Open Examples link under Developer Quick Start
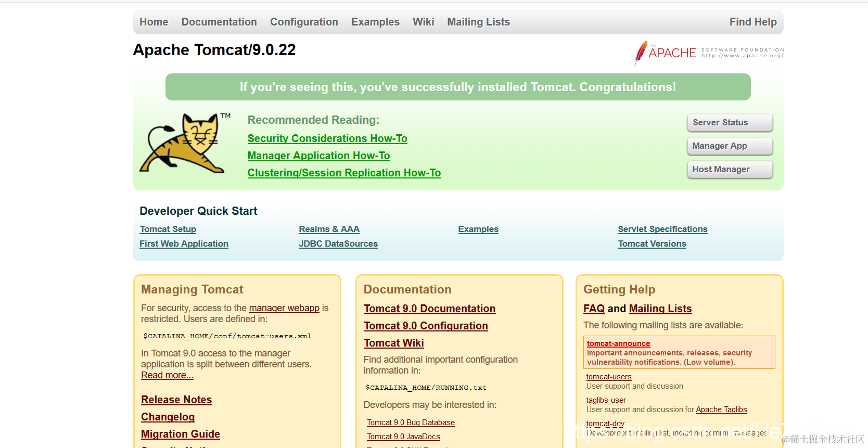The width and height of the screenshot is (868, 448). [x=478, y=229]
